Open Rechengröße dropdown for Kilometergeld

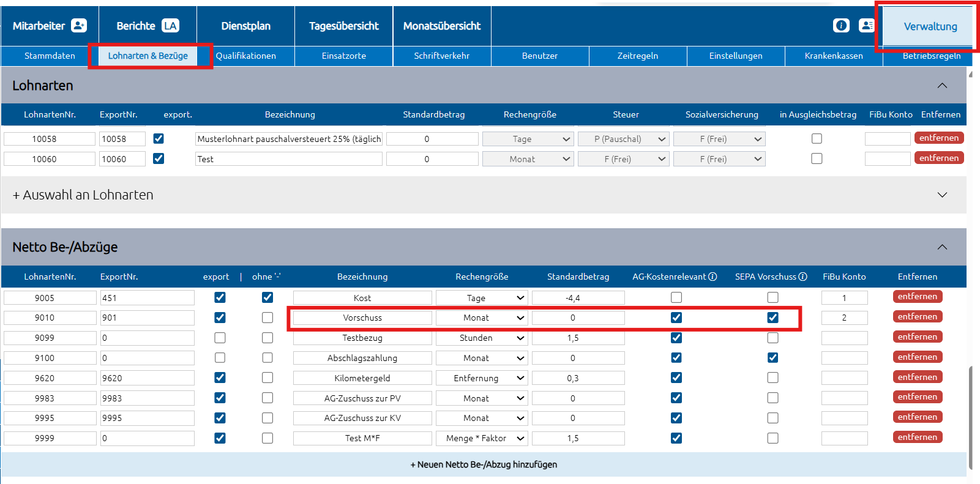point(481,378)
